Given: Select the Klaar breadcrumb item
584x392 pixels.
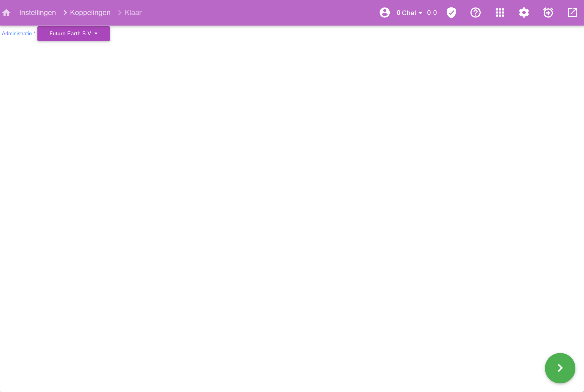Looking at the screenshot, I should click(133, 13).
